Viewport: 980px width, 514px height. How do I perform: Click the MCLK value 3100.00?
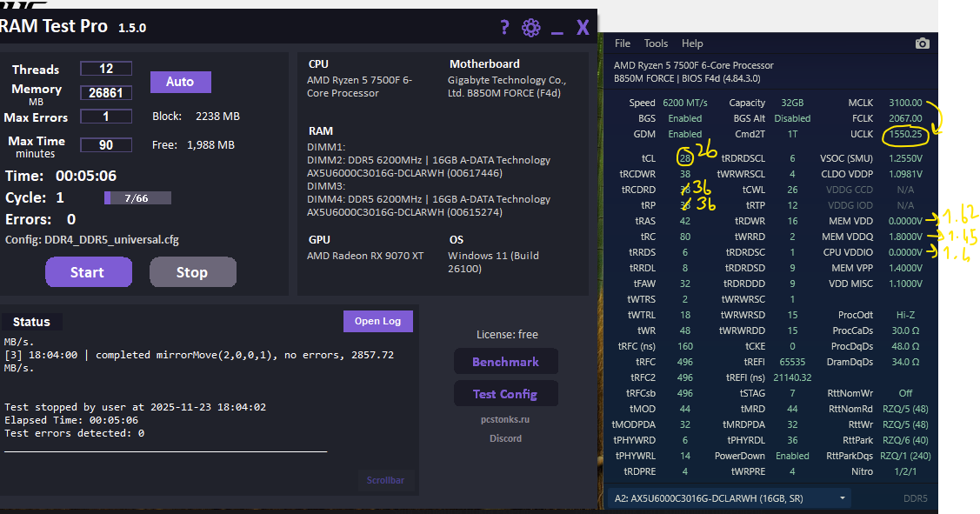coord(905,103)
